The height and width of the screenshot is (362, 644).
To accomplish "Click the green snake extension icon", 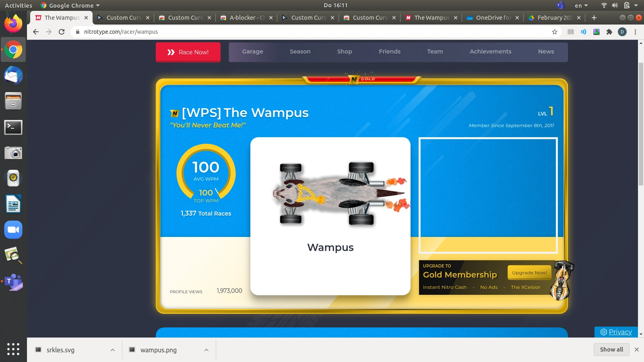I will 597,32.
